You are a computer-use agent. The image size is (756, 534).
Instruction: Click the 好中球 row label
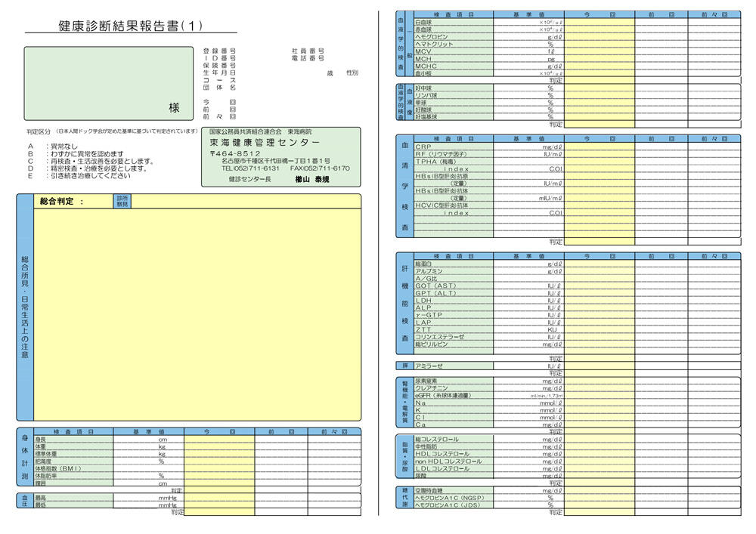point(423,88)
